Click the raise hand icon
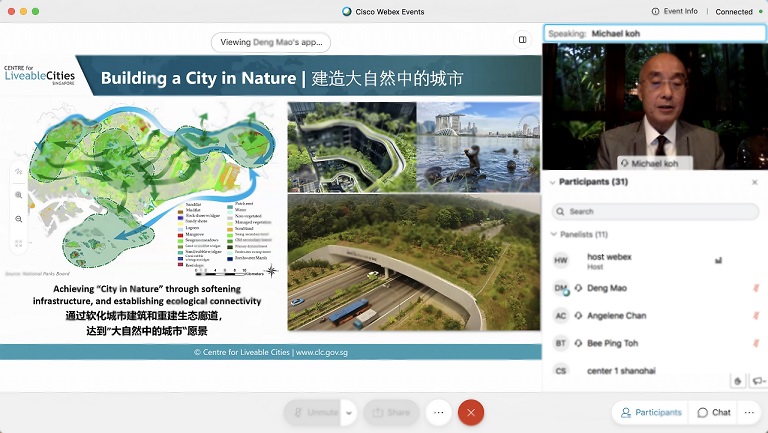 737,381
